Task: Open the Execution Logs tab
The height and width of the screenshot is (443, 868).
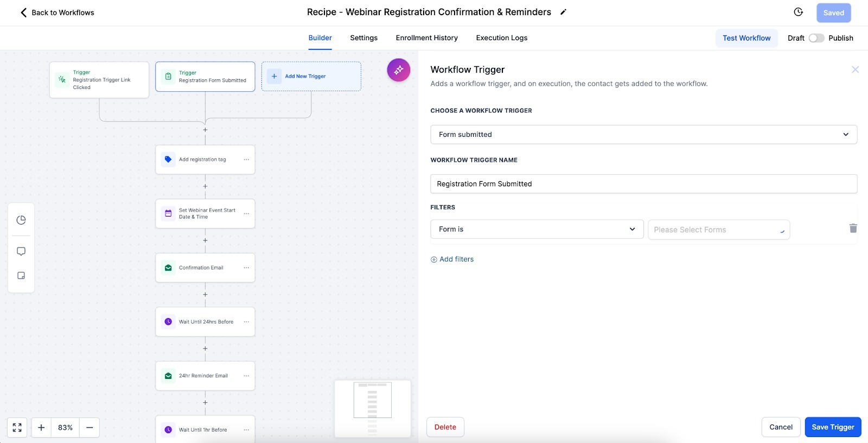Action: point(502,38)
